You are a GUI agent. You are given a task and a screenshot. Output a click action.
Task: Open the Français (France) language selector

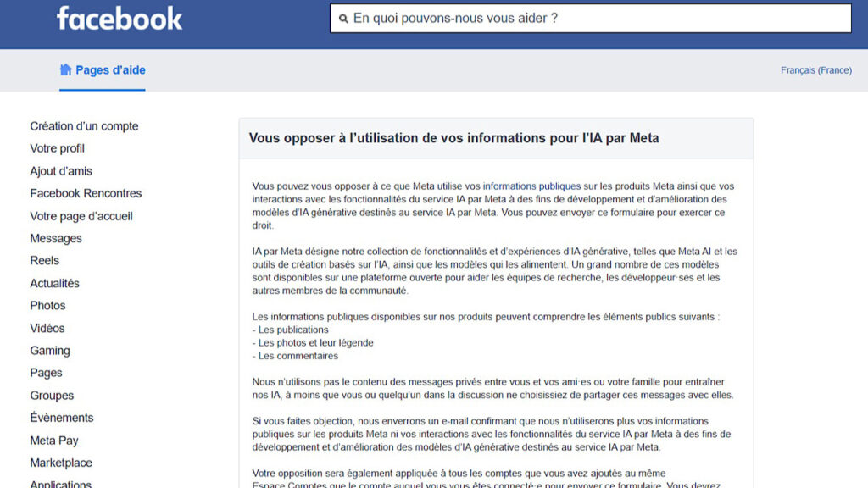coord(815,70)
